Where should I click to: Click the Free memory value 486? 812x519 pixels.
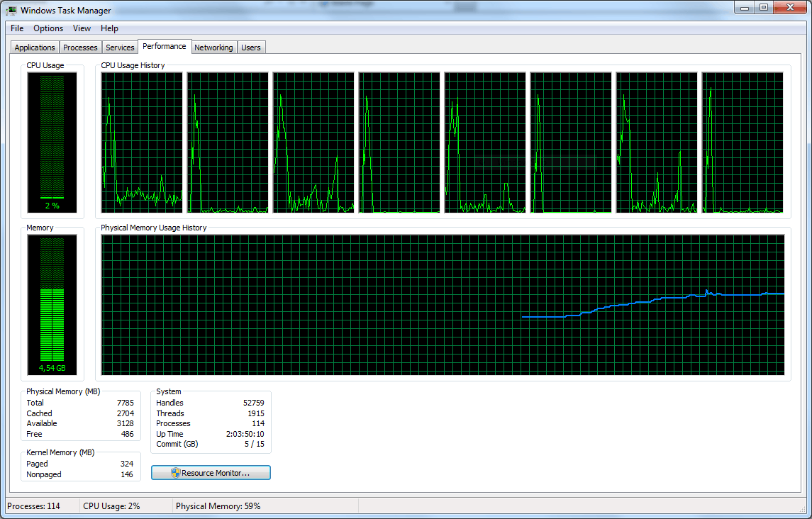click(128, 434)
